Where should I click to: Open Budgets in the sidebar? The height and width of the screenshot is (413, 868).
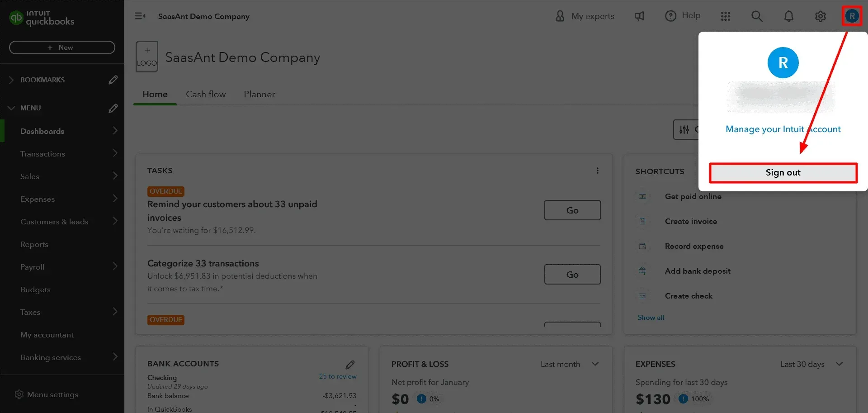pos(35,290)
